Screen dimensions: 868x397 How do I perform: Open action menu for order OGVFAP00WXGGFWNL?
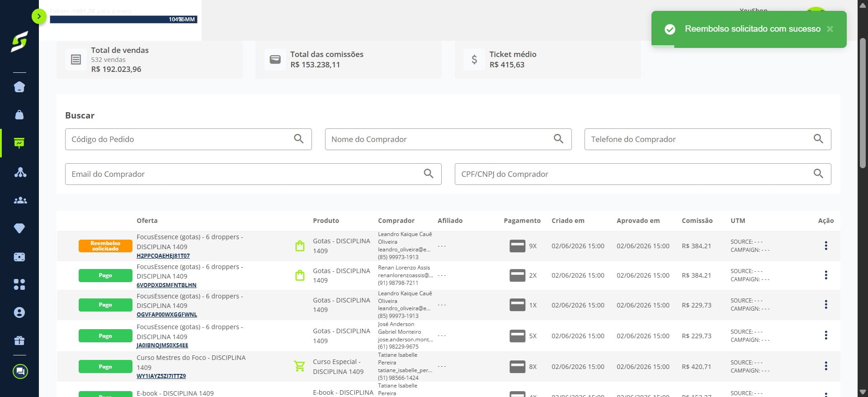pyautogui.click(x=826, y=304)
